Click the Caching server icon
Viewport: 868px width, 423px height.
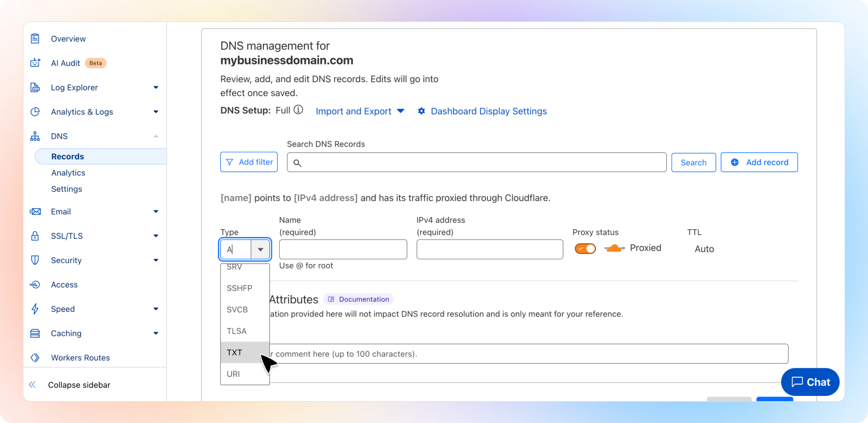point(35,334)
